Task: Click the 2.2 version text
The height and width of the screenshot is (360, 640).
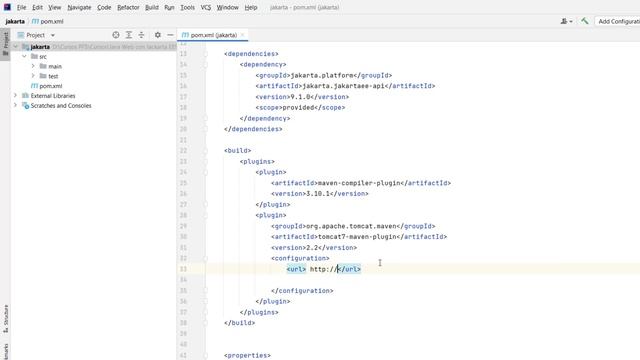Action: [312, 247]
